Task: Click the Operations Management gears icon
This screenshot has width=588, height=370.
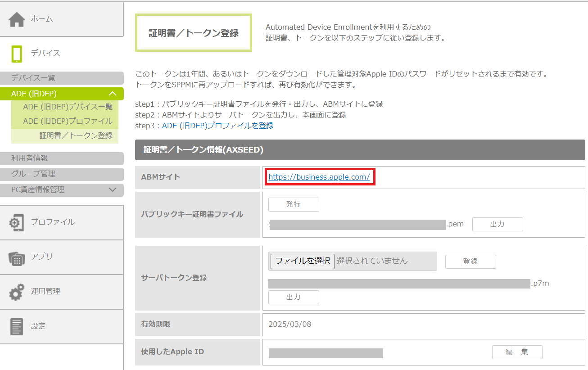Action: point(17,292)
